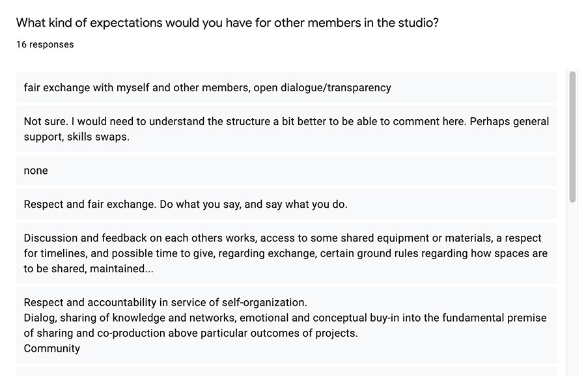Click 'to be shared, maintained...' text line
The image size is (586, 392).
click(x=89, y=269)
